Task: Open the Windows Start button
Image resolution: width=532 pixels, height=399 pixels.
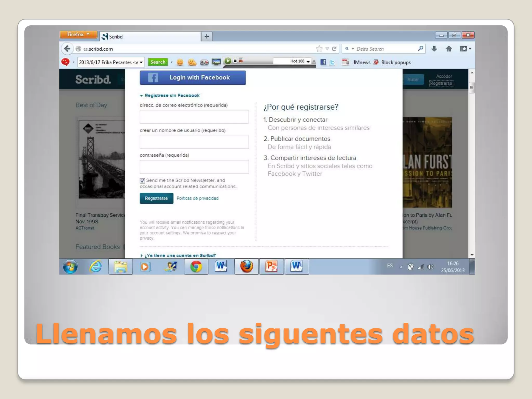Action: [x=70, y=267]
